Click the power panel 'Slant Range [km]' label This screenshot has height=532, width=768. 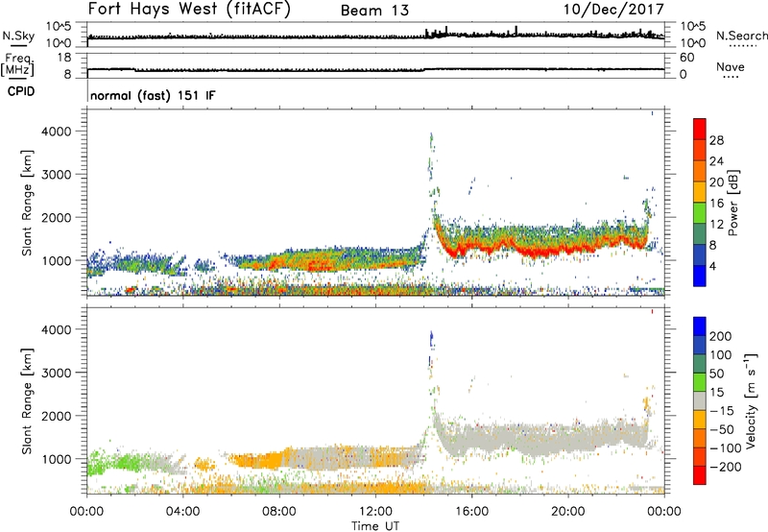coord(27,203)
